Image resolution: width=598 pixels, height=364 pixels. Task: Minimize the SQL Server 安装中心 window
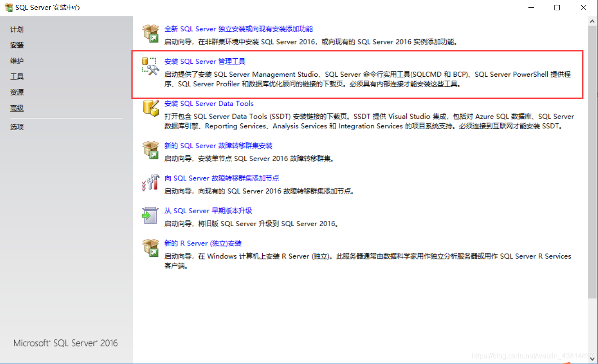[x=531, y=8]
